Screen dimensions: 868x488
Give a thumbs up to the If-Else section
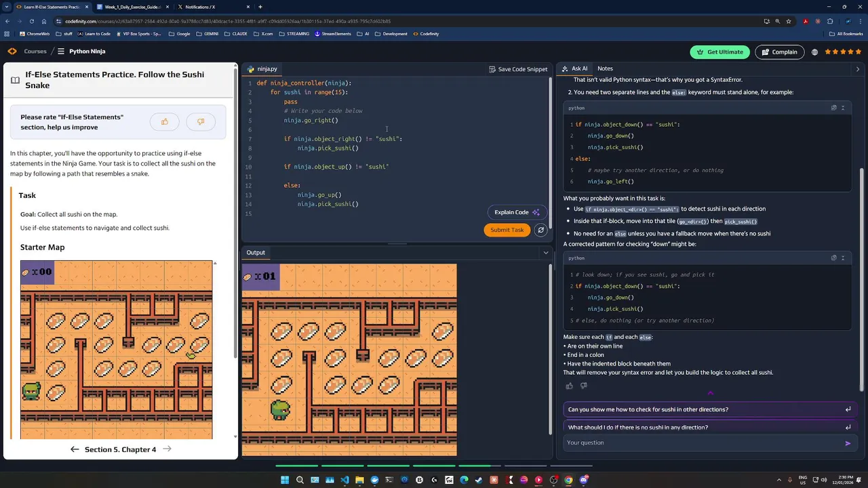pos(164,122)
